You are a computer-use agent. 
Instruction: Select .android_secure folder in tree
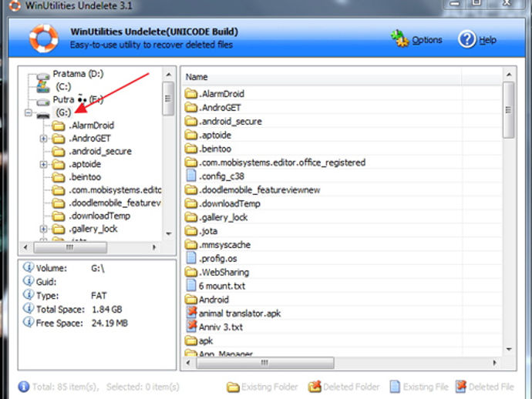[100, 151]
